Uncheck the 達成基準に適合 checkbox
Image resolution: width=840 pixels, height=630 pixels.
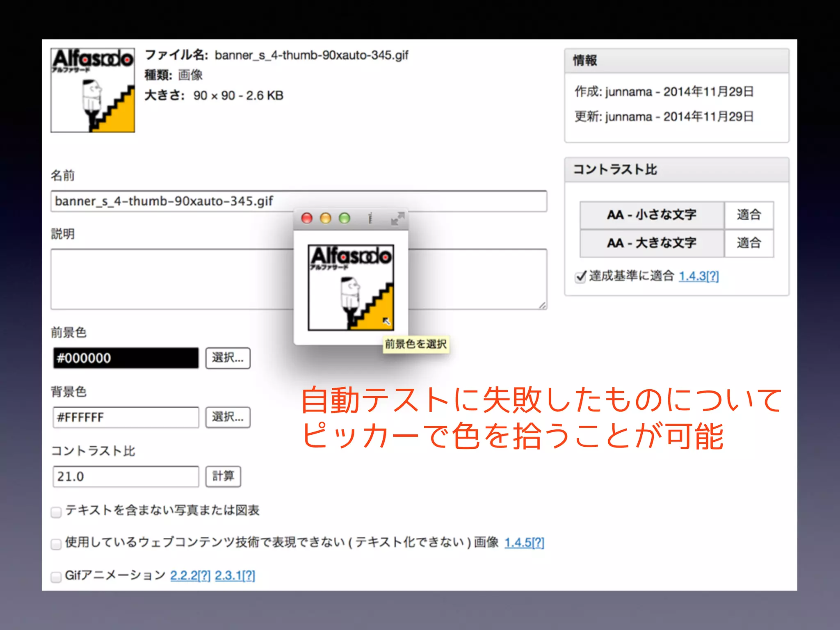580,277
